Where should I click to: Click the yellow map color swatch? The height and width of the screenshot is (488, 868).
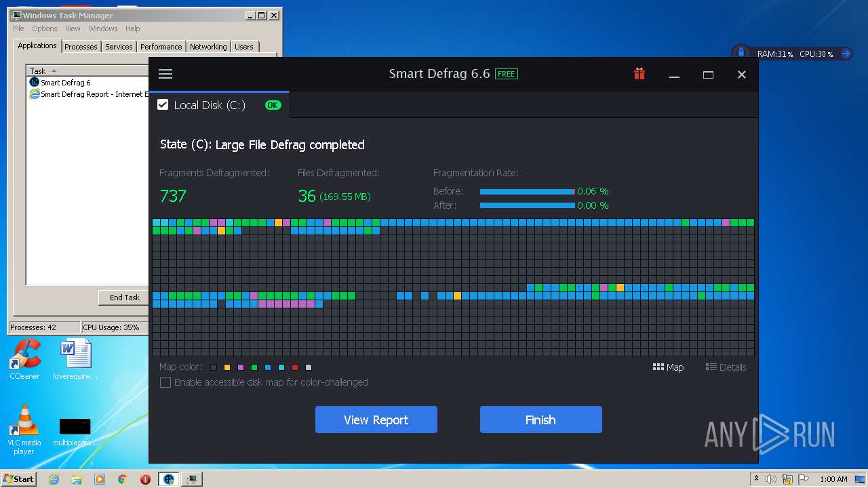pyautogui.click(x=227, y=367)
